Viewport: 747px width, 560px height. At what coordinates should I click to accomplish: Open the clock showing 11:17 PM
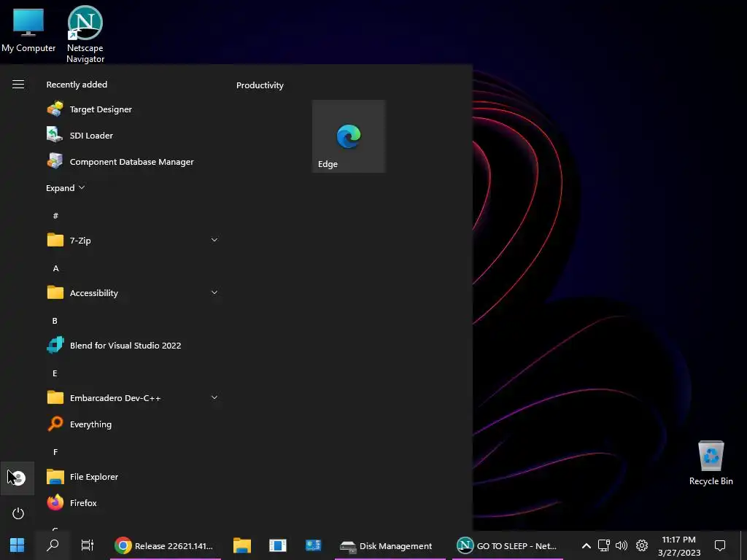[679, 545]
